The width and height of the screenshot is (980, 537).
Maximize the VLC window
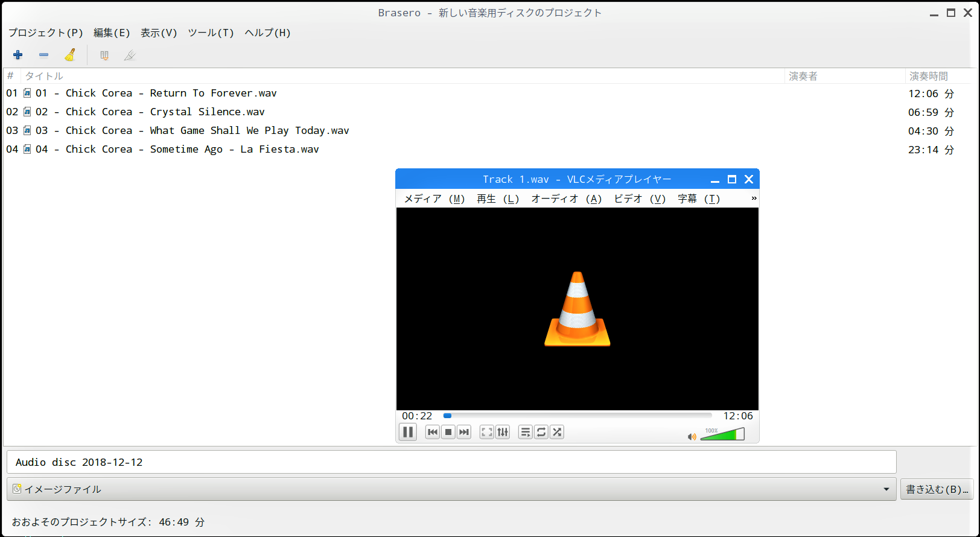tap(732, 179)
